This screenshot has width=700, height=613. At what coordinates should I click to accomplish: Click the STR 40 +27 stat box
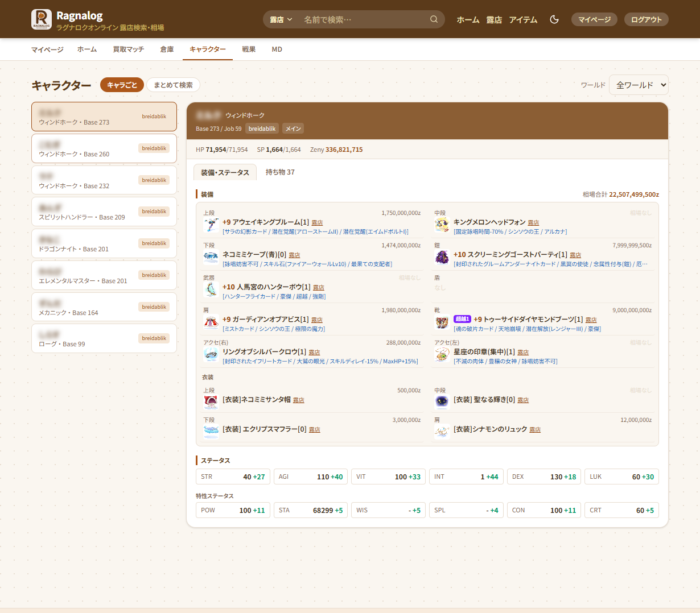pyautogui.click(x=233, y=477)
